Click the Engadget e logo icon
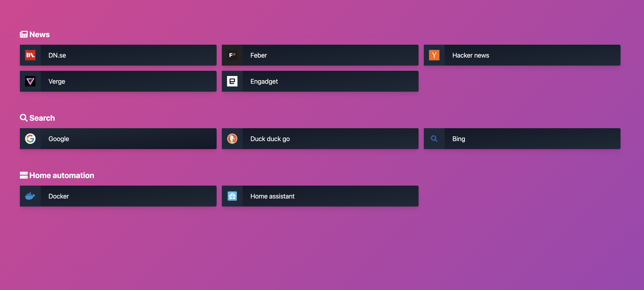Screen dimensions: 644x290 tap(232, 81)
